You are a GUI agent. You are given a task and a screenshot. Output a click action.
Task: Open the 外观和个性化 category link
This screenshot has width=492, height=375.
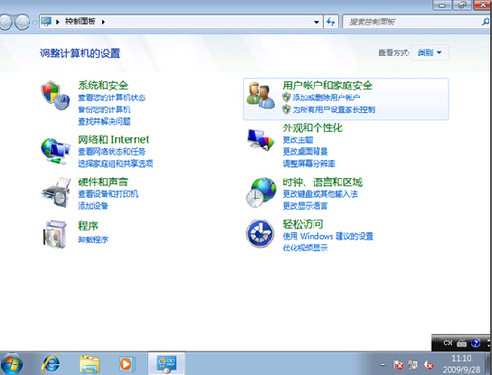pyautogui.click(x=313, y=128)
